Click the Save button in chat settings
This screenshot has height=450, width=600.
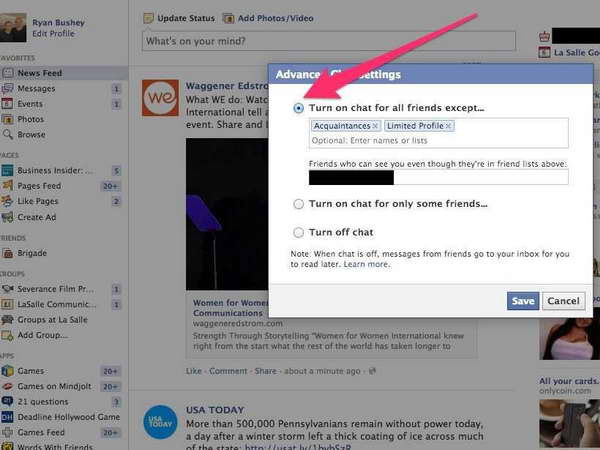523,301
